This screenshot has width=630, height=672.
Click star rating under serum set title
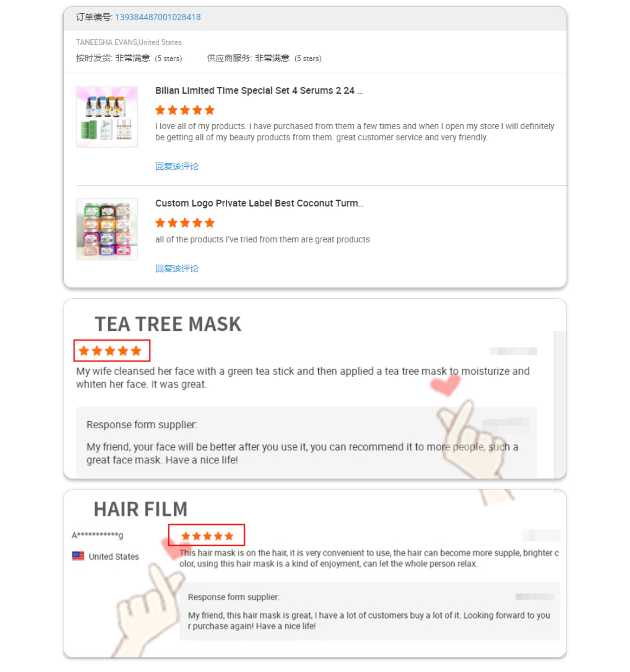[185, 110]
